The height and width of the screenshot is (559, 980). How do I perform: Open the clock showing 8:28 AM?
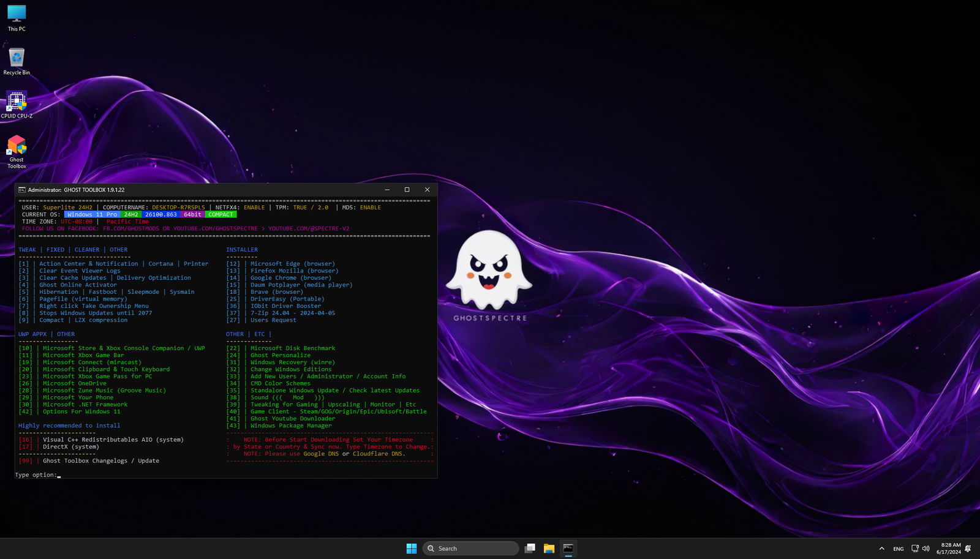949,549
